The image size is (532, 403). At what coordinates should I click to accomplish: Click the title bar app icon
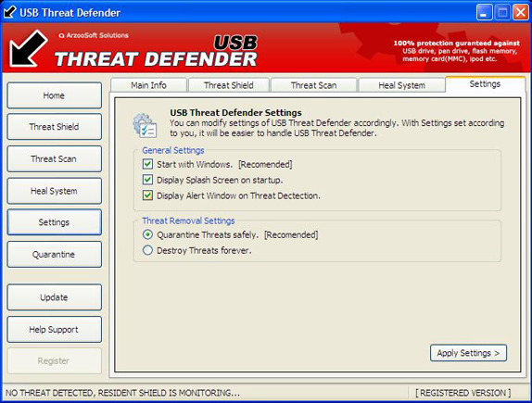tap(9, 12)
